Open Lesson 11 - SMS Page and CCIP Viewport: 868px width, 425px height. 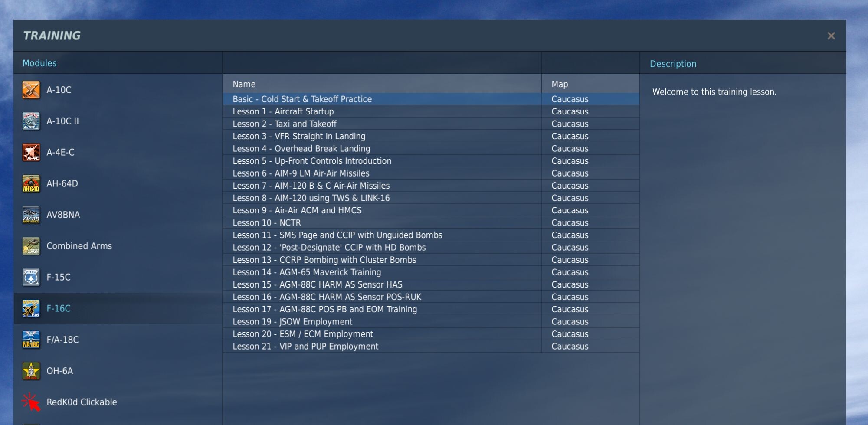tap(382, 235)
